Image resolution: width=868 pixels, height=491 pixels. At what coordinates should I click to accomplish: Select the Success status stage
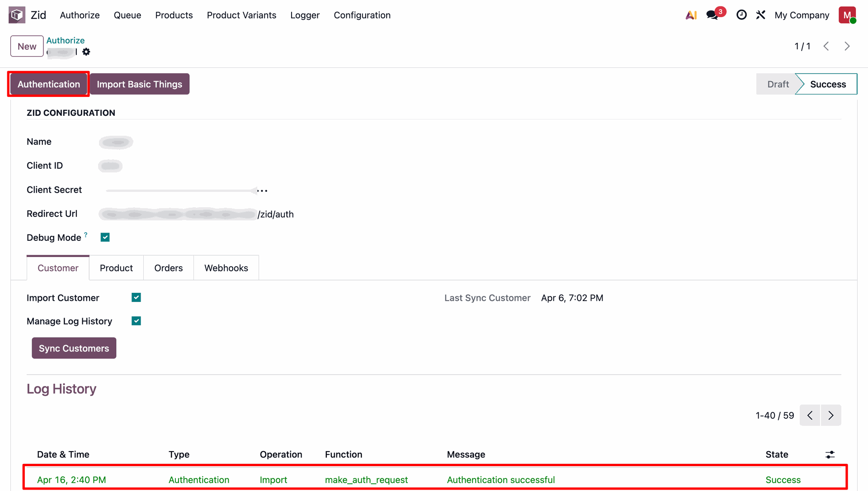point(828,84)
